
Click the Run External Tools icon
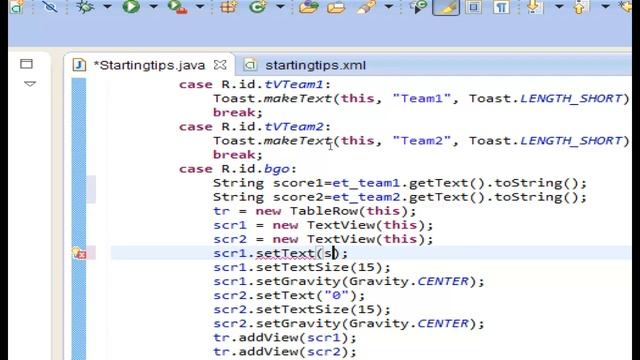(178, 7)
